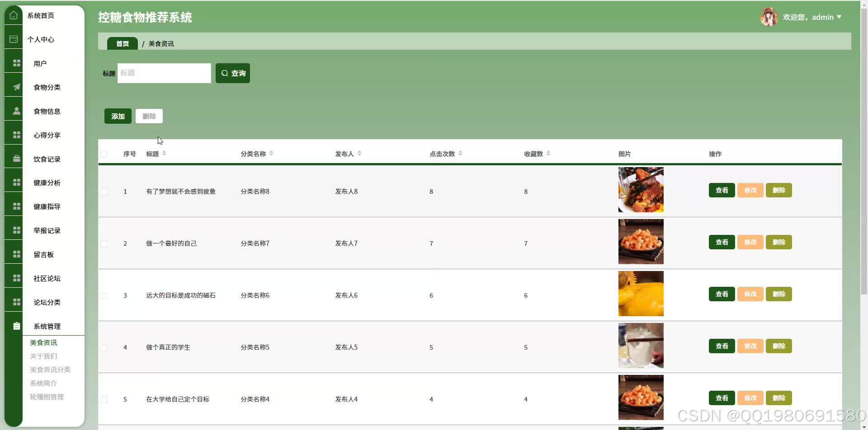Viewport: 868px width, 430px height.
Task: Open the mango image thumbnail in row 3
Action: point(641,294)
